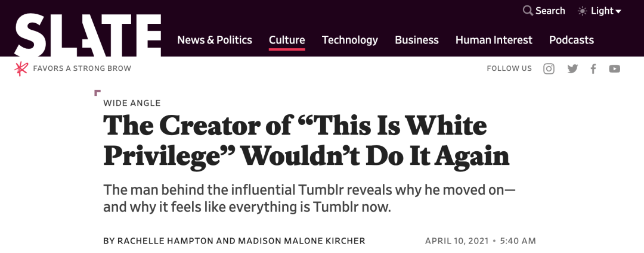644x253 pixels.
Task: Open Slate's Twitter page
Action: (x=572, y=68)
